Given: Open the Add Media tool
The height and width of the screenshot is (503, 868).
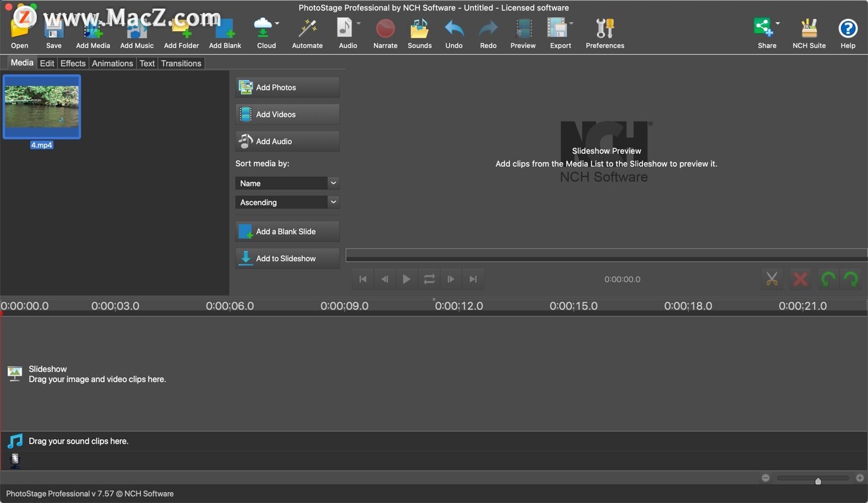Looking at the screenshot, I should (x=93, y=33).
